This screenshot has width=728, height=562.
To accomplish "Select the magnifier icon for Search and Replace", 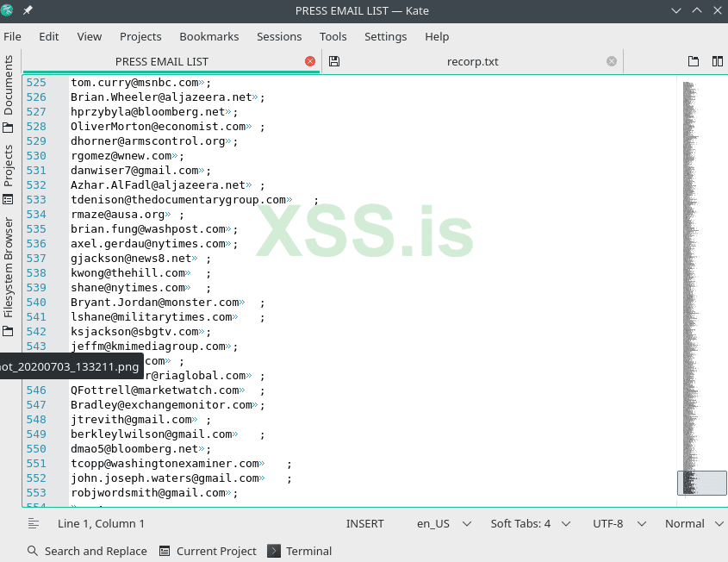I will 31,551.
